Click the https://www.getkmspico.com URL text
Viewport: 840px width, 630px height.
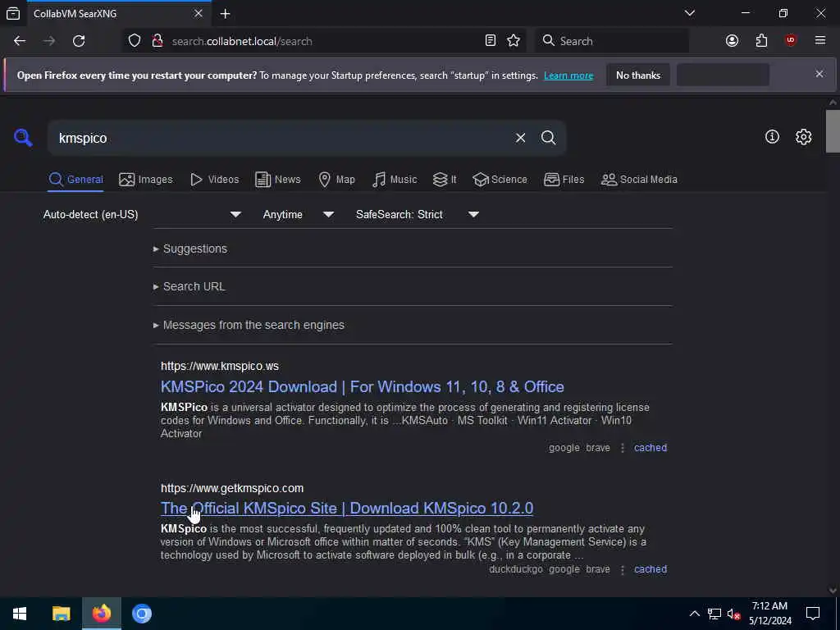(232, 489)
